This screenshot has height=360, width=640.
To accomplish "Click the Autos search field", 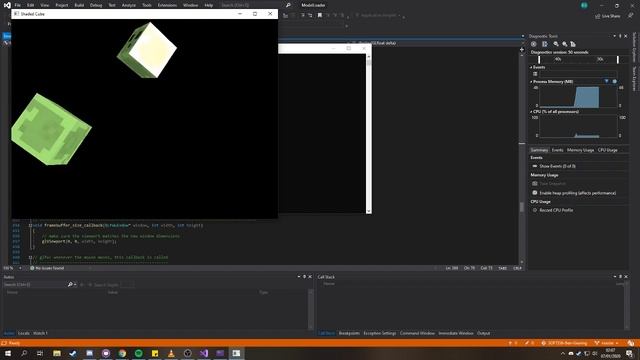I will coord(35,284).
